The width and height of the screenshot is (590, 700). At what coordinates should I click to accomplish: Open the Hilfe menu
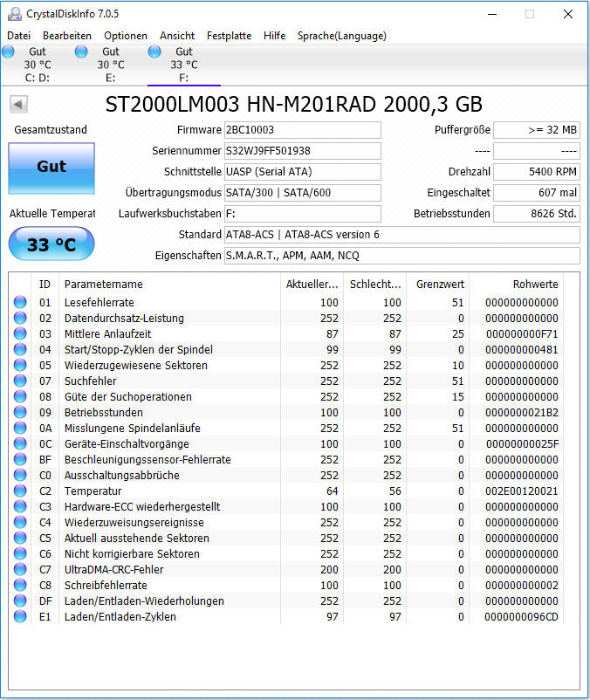pyautogui.click(x=274, y=36)
